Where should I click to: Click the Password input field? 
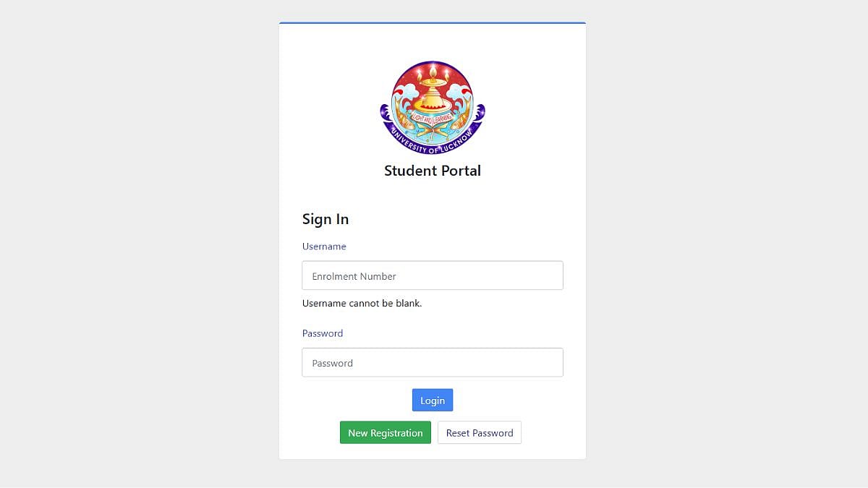tap(433, 362)
